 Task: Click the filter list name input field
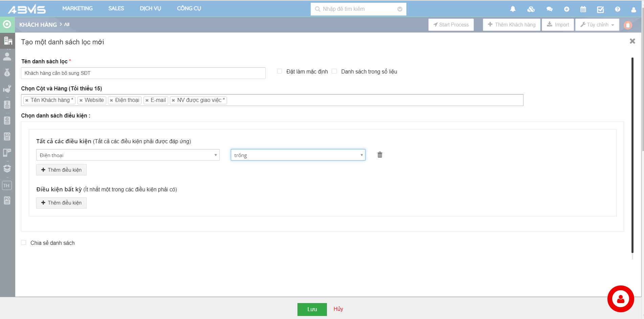pos(143,73)
